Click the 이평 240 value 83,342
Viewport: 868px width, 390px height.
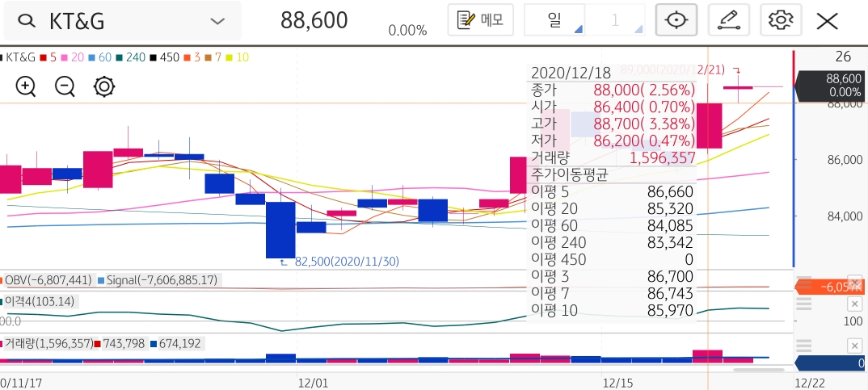670,243
